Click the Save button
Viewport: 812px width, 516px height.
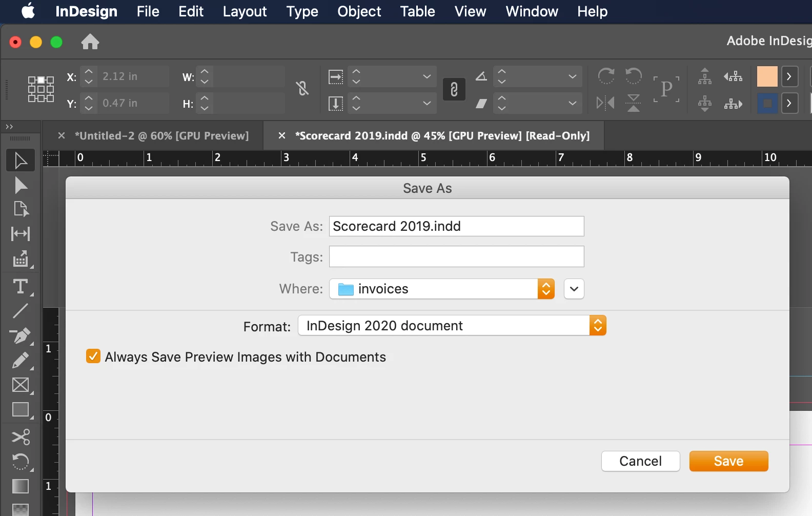tap(728, 461)
